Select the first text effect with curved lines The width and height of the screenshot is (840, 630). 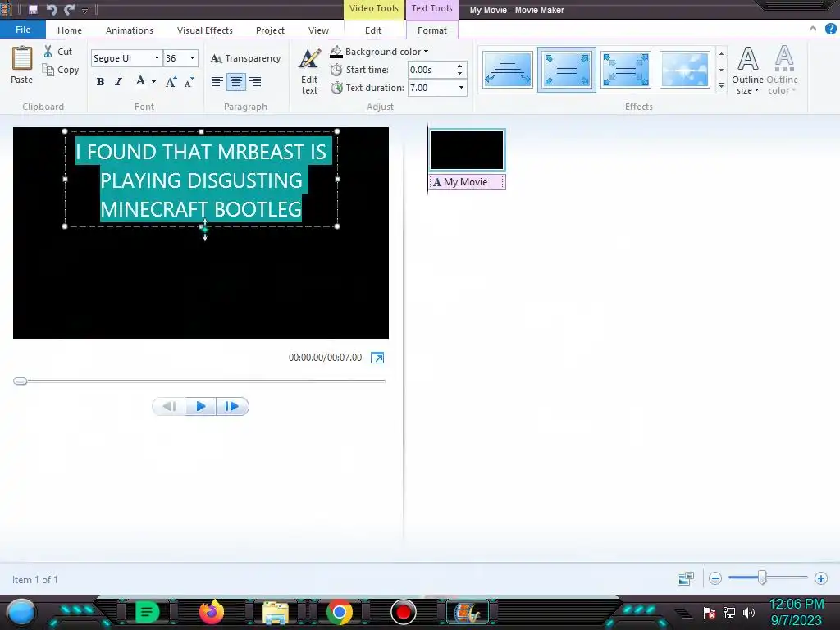[507, 70]
